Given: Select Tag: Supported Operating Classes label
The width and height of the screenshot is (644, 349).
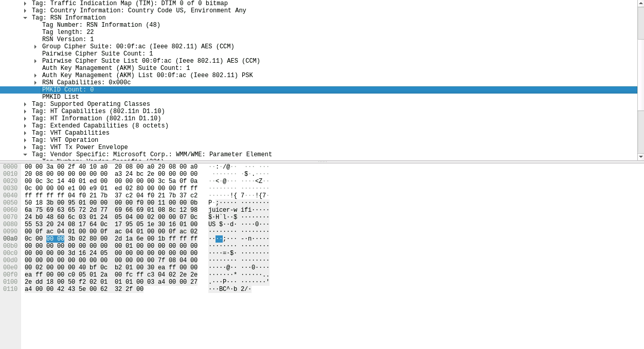Looking at the screenshot, I should [x=91, y=104].
